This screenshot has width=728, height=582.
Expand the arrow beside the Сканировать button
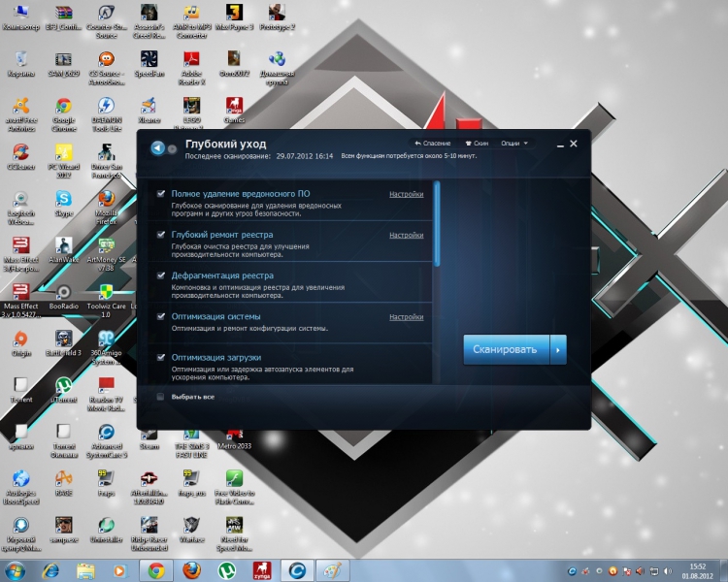[557, 349]
